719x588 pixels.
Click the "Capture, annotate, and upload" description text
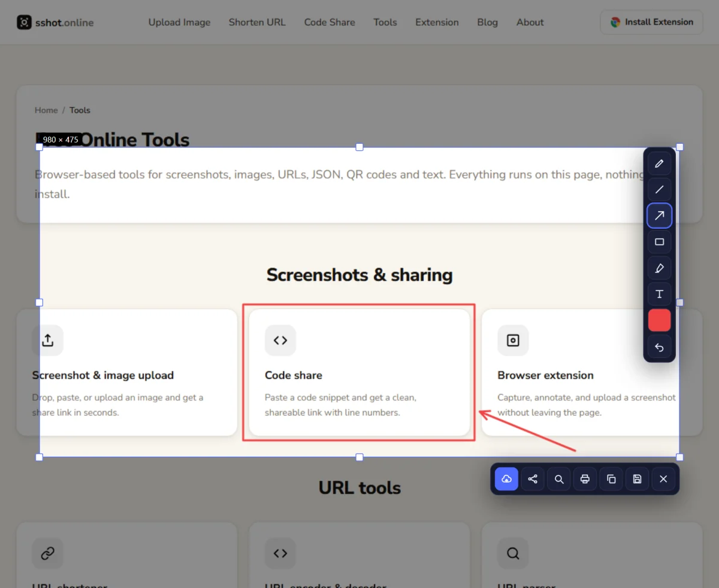[587, 405]
